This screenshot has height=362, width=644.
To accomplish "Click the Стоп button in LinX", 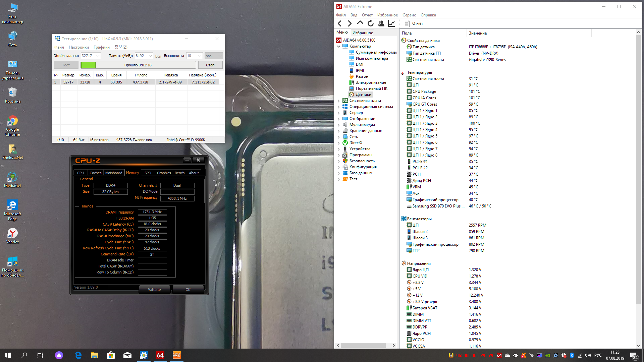I will 210,65.
